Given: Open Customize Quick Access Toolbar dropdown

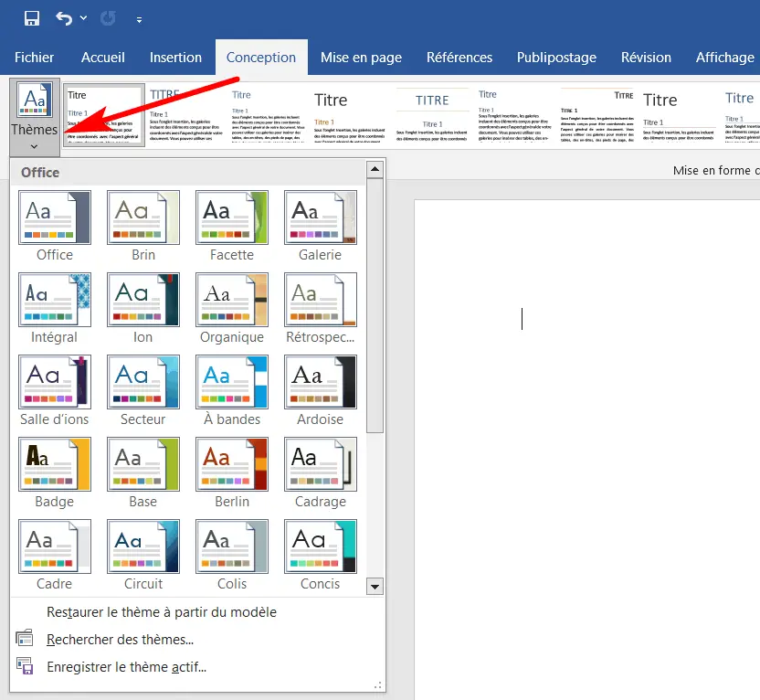Looking at the screenshot, I should pos(139,19).
